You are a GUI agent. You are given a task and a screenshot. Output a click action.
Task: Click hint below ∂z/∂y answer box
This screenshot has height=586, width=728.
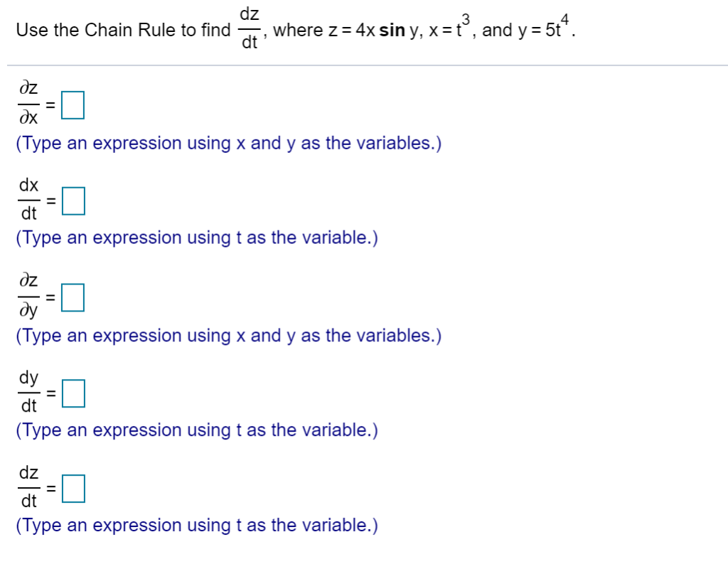tap(227, 335)
